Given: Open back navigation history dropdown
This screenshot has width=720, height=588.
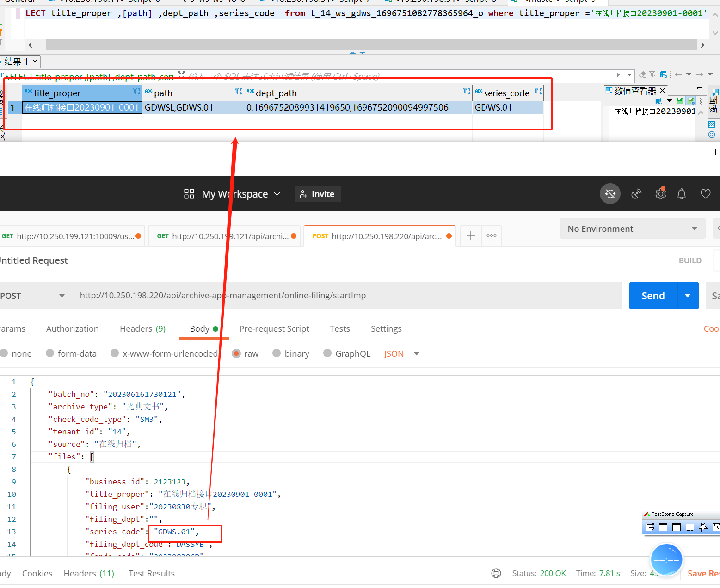Looking at the screenshot, I should (x=689, y=74).
